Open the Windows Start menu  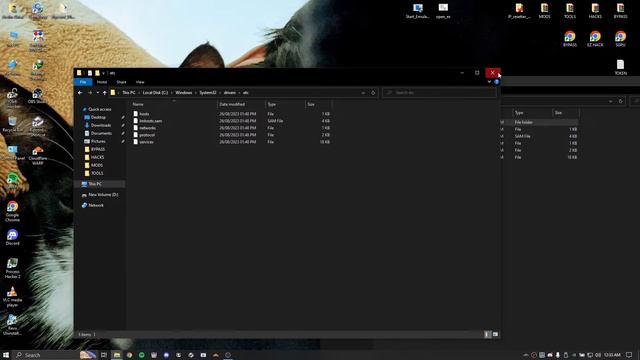coord(6,355)
